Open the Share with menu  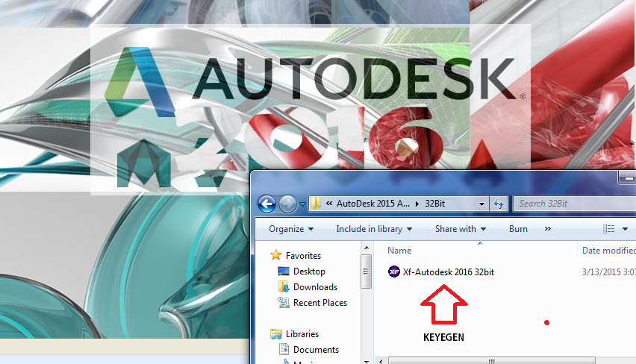click(x=461, y=229)
